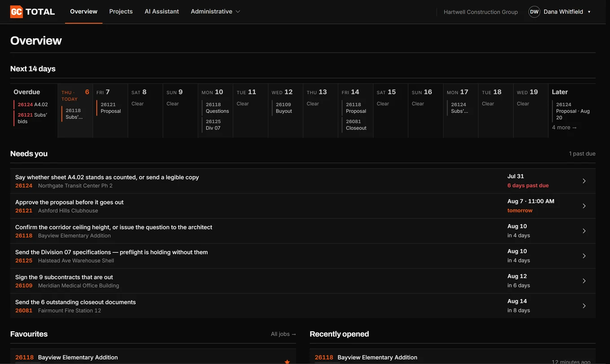Click Halstead Ave Warehouse Shell project name
Screen dimensions: 610x364
pyautogui.click(x=76, y=260)
